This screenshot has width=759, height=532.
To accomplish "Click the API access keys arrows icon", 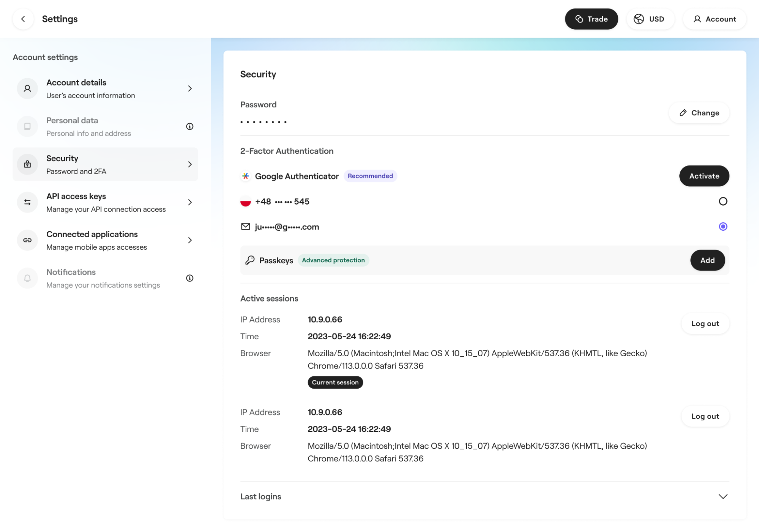I will click(27, 202).
